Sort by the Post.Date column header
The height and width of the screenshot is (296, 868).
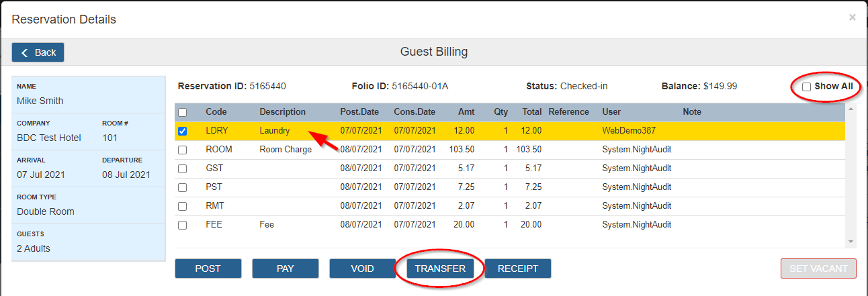point(361,112)
